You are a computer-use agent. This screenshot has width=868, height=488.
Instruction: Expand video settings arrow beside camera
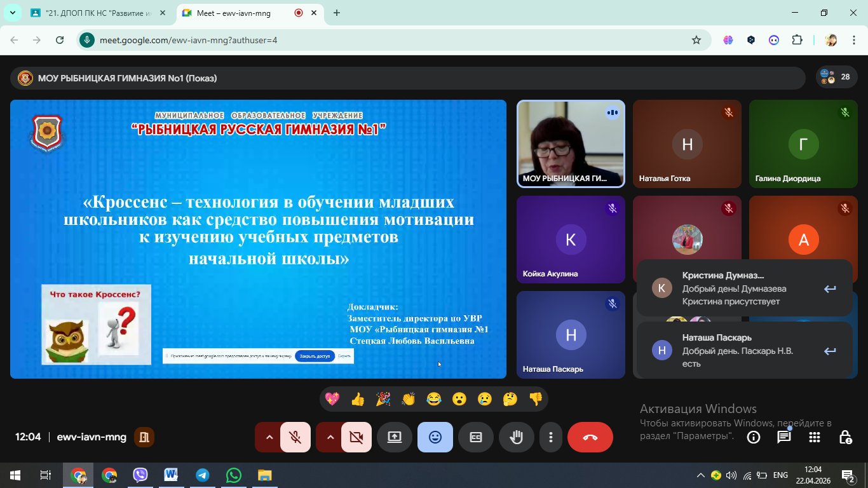pos(330,437)
